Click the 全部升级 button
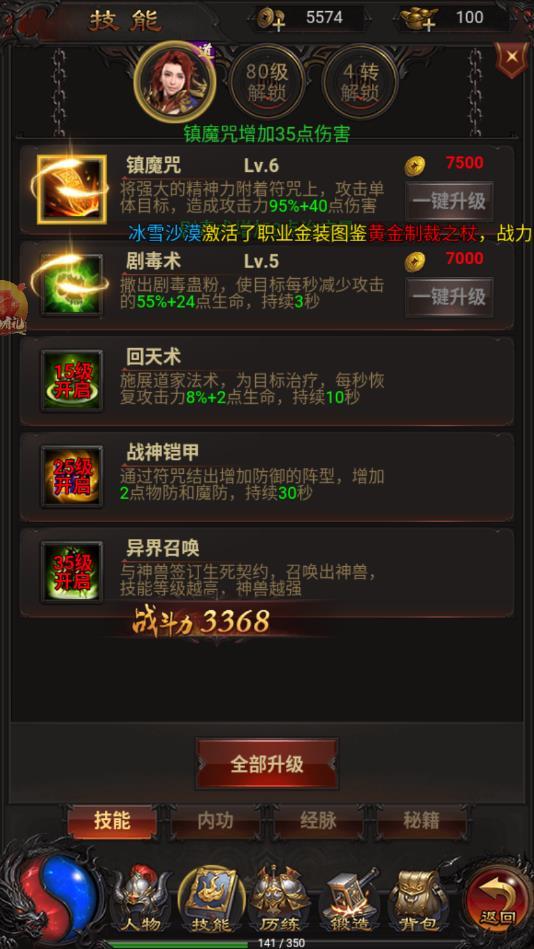 [x=266, y=764]
